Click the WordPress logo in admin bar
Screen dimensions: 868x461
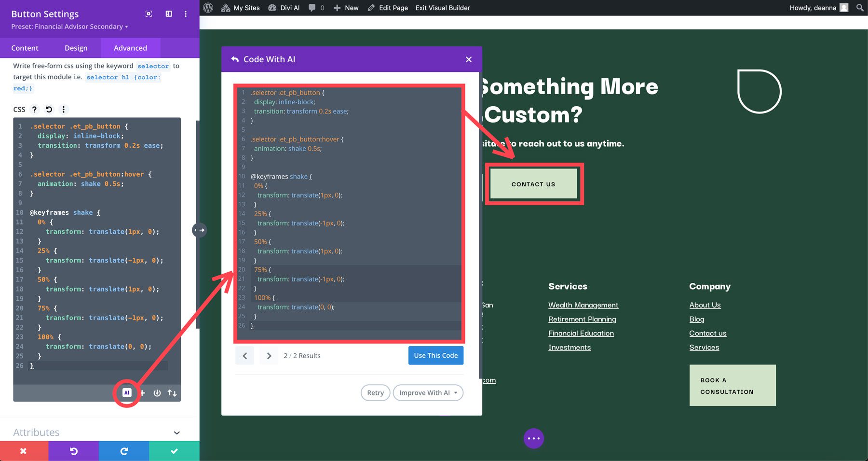pos(208,8)
